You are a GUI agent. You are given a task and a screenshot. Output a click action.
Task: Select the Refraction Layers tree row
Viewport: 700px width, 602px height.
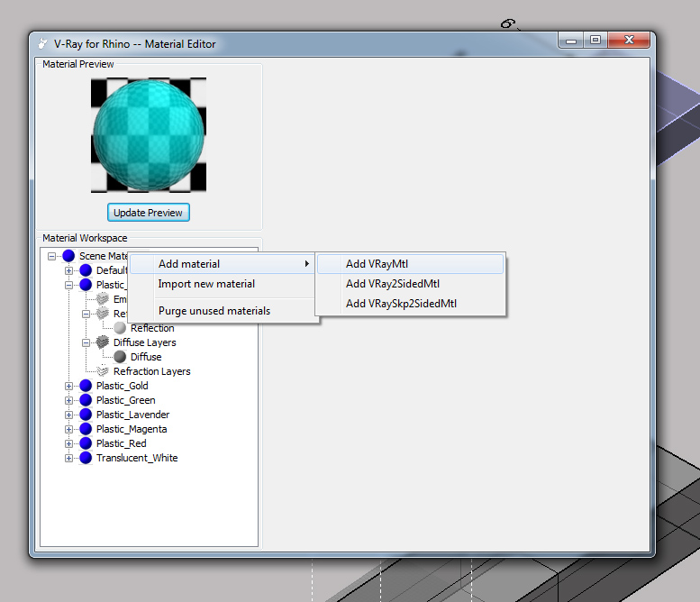pyautogui.click(x=151, y=371)
